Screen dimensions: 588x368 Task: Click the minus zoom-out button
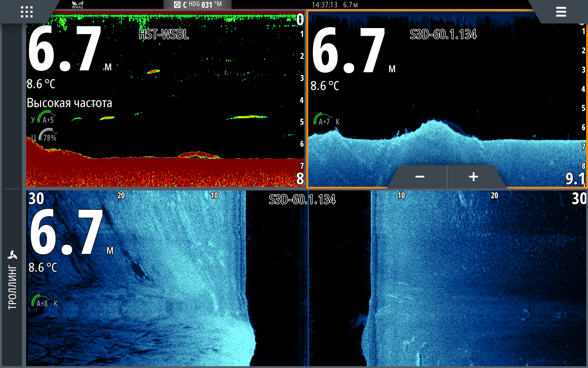[x=419, y=177]
